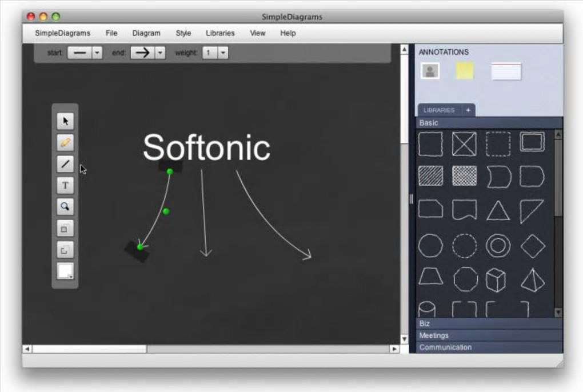Open the end arrow style dropdown

[160, 53]
